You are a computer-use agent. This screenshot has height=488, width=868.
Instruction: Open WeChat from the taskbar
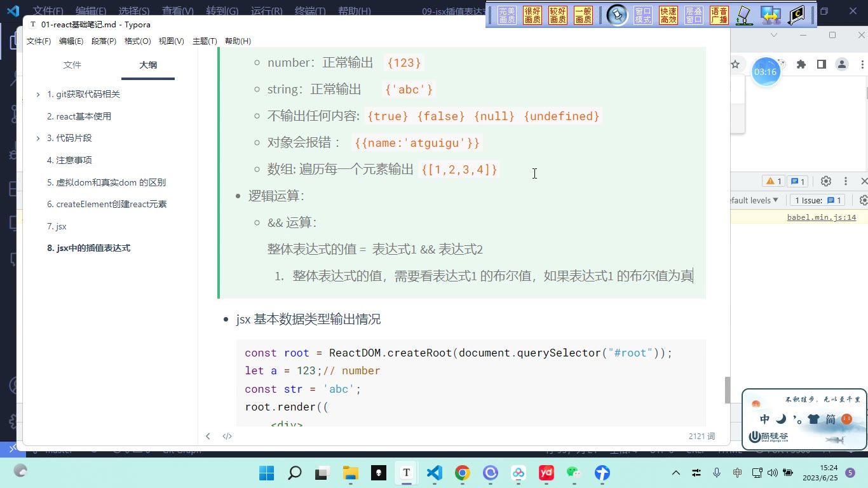point(574,473)
